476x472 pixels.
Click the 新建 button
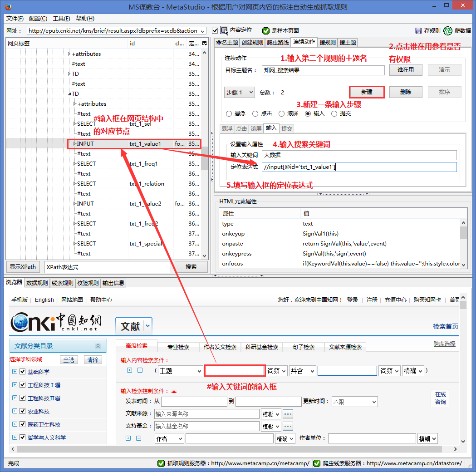[367, 92]
